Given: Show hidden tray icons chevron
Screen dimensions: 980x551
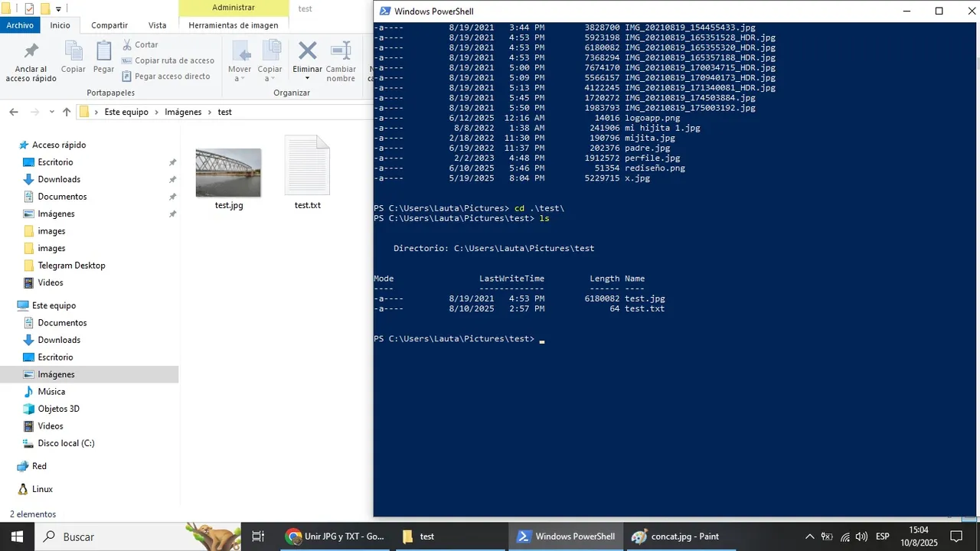Looking at the screenshot, I should pos(809,536).
